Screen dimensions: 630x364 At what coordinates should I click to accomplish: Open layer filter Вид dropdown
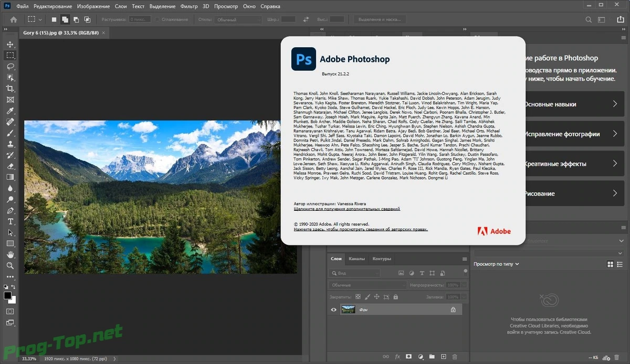pos(354,273)
